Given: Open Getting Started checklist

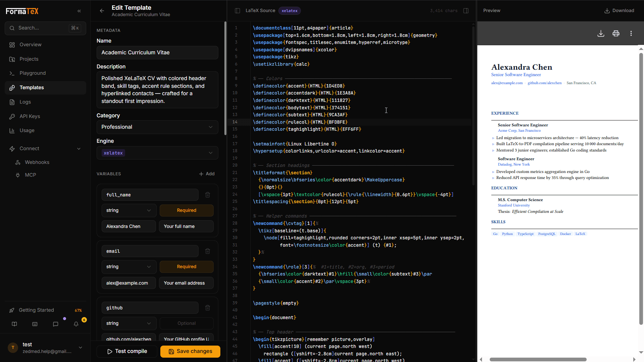Looking at the screenshot, I should [36, 310].
